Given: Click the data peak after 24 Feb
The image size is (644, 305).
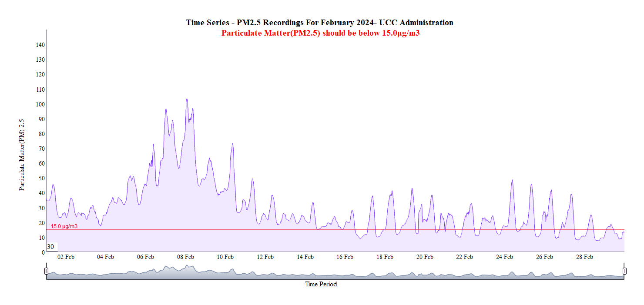Looking at the screenshot, I should (x=512, y=180).
